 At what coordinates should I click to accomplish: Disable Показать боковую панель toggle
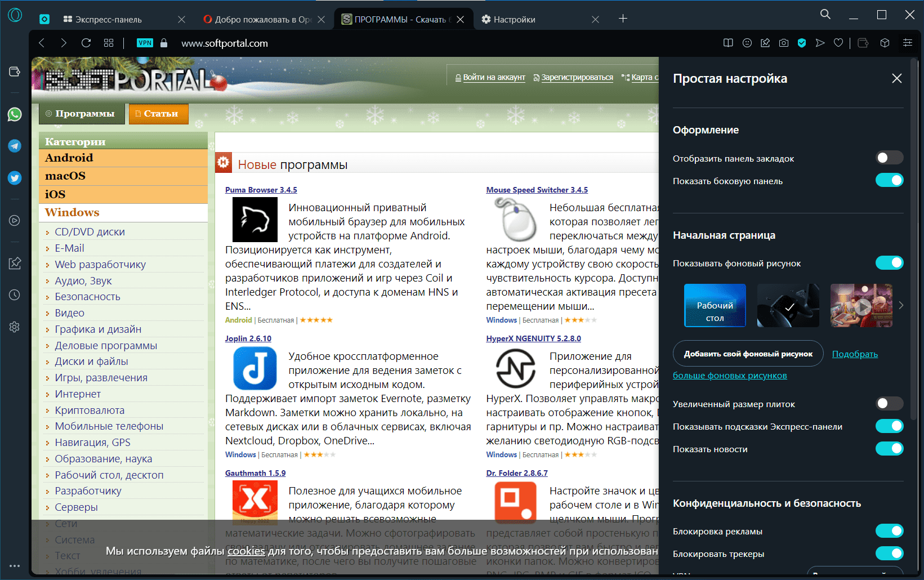click(890, 180)
